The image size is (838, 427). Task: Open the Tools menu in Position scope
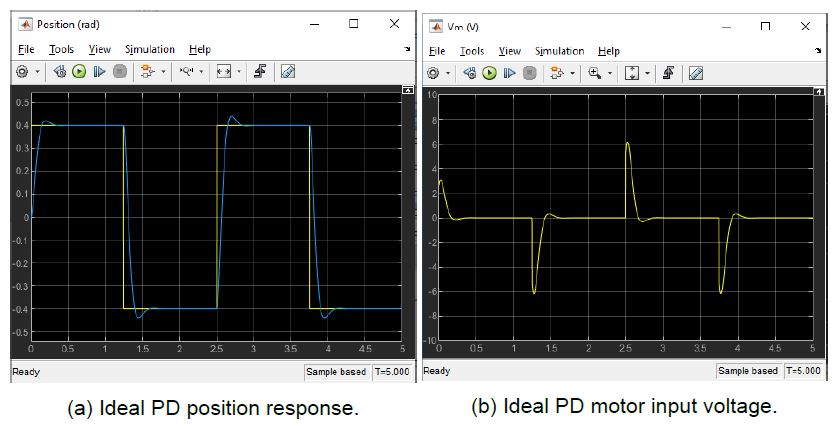(61, 49)
